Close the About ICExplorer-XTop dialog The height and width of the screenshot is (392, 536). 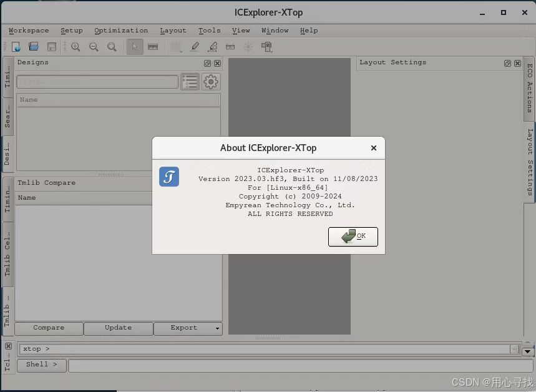coord(374,148)
